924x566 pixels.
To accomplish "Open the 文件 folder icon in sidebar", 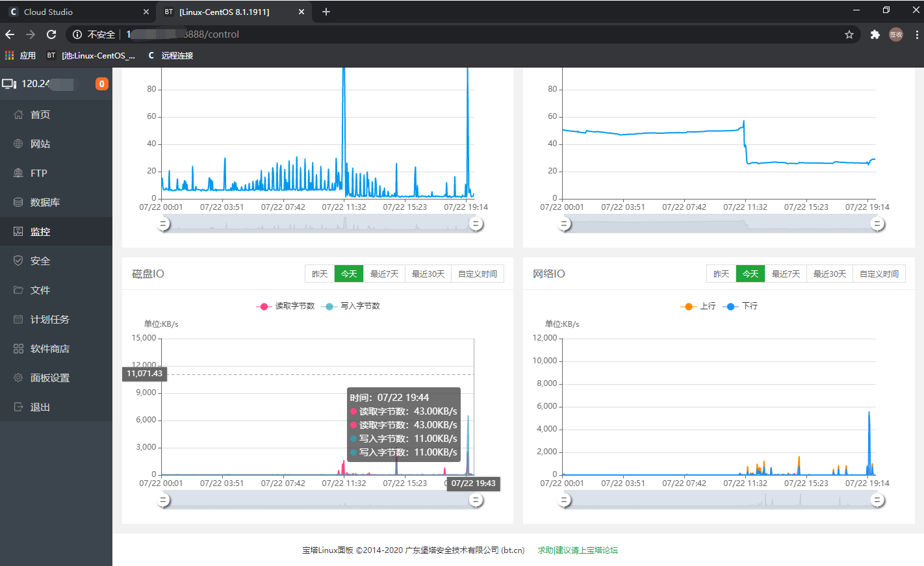I will pyautogui.click(x=18, y=290).
